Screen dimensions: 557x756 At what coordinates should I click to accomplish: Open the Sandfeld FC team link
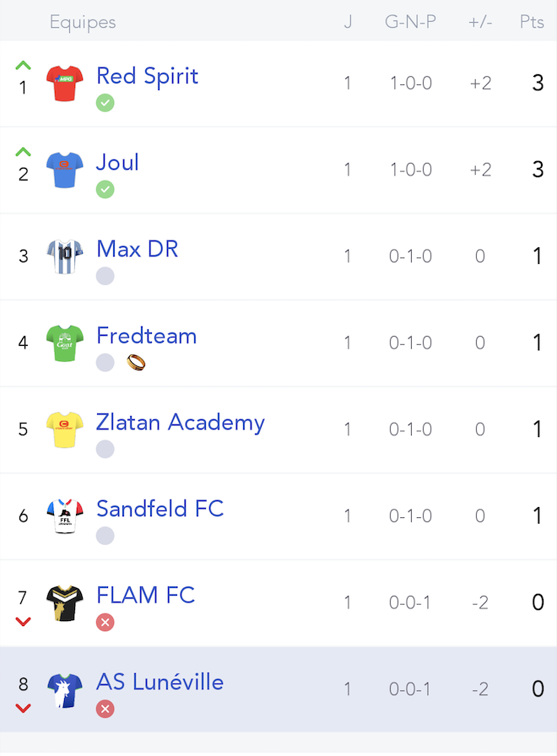pos(160,509)
